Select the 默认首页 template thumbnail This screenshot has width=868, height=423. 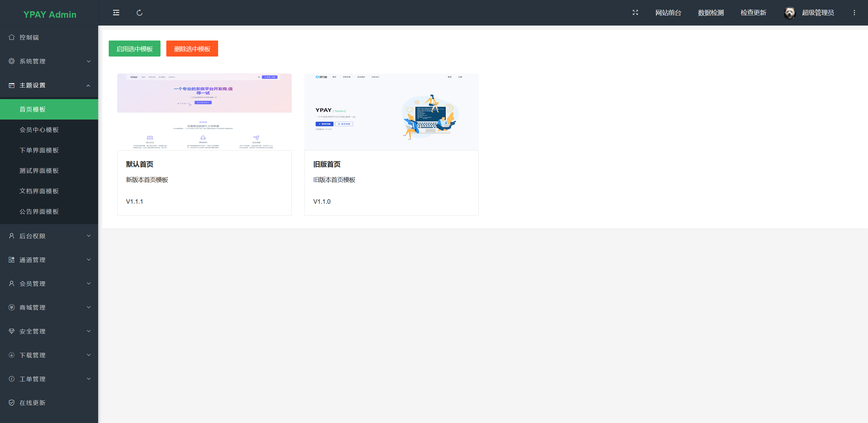(204, 112)
